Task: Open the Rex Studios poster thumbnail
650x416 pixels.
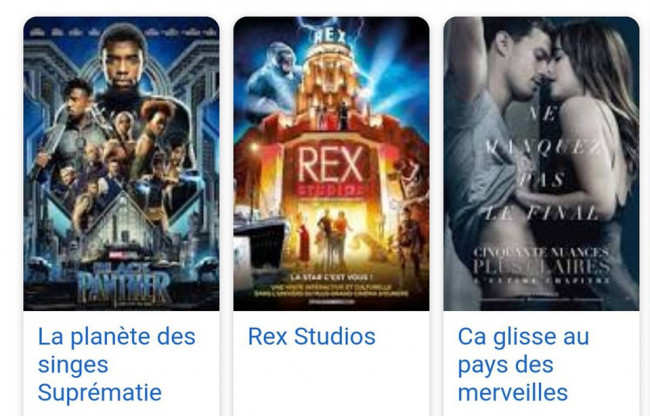Action: tap(331, 164)
